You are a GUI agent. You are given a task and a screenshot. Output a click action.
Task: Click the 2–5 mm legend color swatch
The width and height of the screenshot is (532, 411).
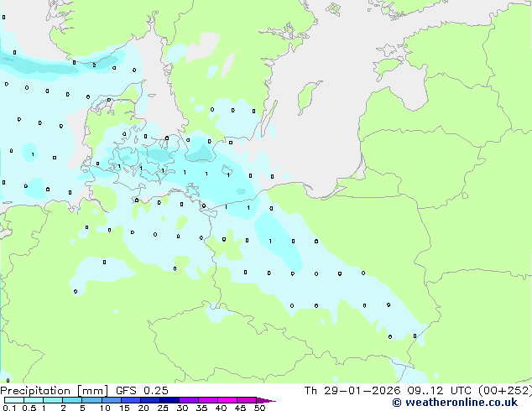(x=72, y=400)
